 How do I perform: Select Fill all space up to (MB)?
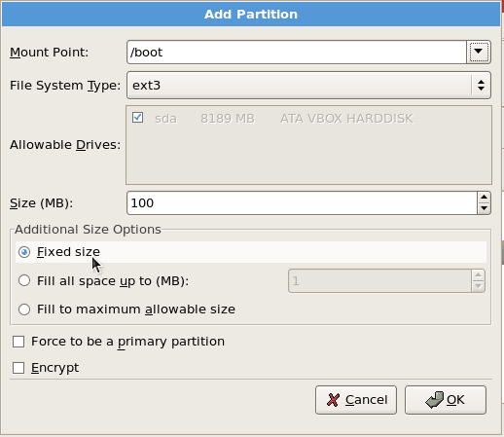(x=24, y=280)
